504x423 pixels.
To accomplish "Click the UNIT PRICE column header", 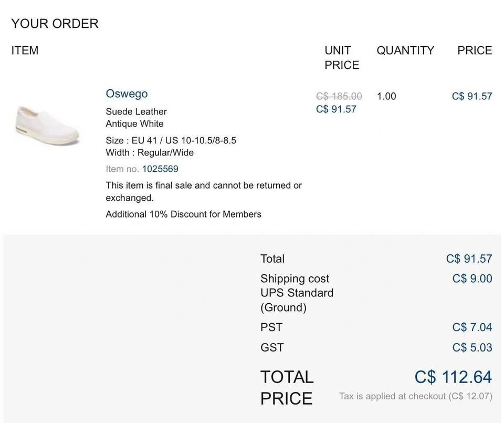I will click(341, 58).
